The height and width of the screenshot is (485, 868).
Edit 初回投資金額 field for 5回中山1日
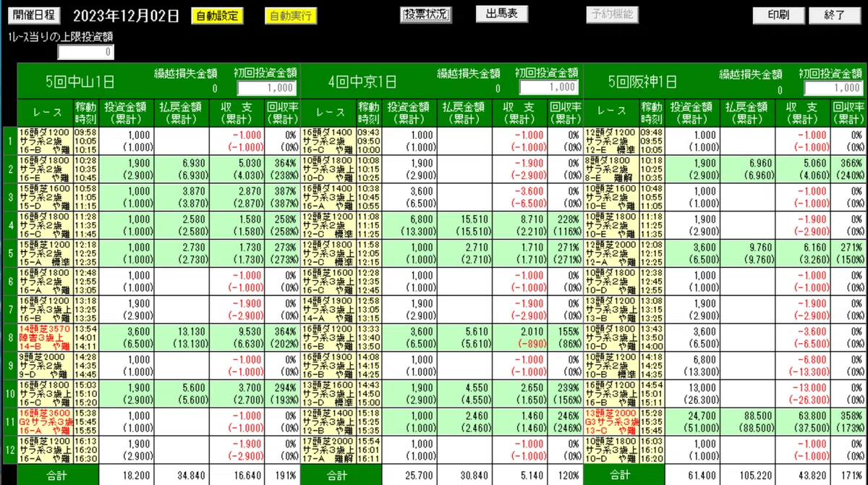266,88
